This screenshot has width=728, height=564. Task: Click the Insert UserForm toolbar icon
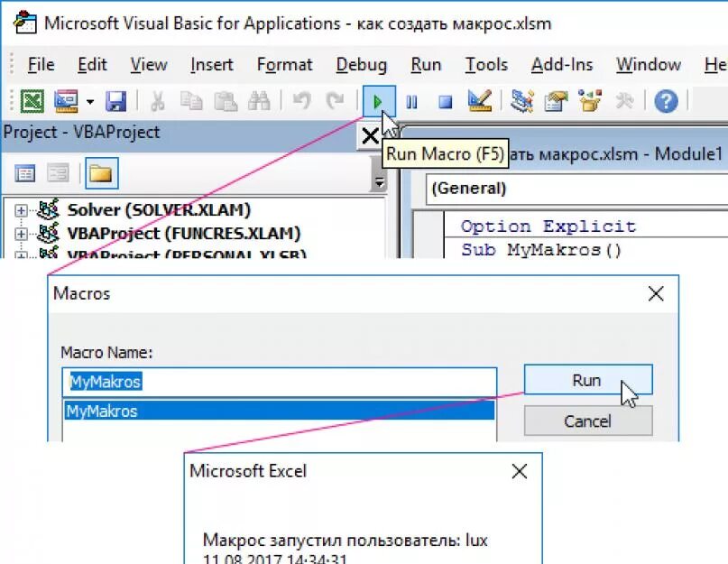point(66,101)
